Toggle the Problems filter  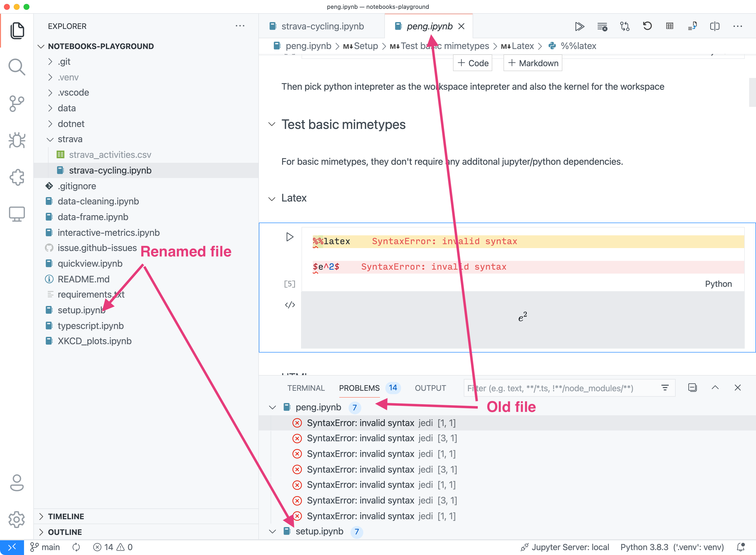665,388
